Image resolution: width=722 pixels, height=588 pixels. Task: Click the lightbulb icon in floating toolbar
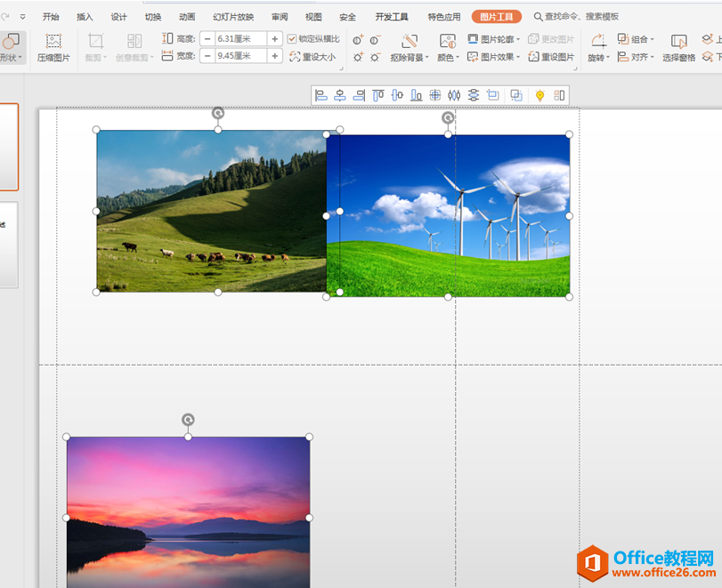pos(539,95)
